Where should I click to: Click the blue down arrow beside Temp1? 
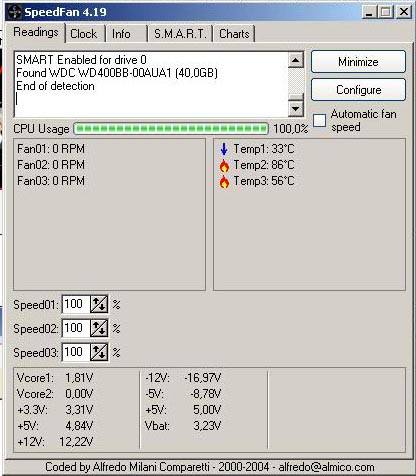(224, 149)
